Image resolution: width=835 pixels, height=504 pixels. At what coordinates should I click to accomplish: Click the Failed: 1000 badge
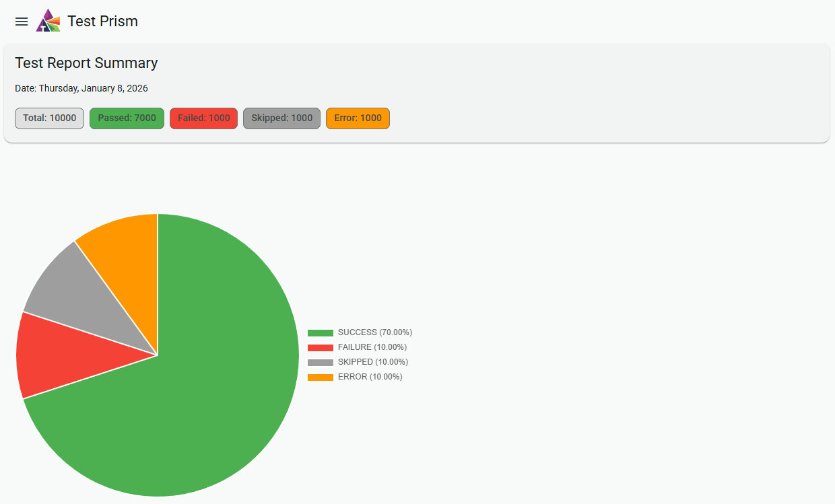tap(203, 118)
